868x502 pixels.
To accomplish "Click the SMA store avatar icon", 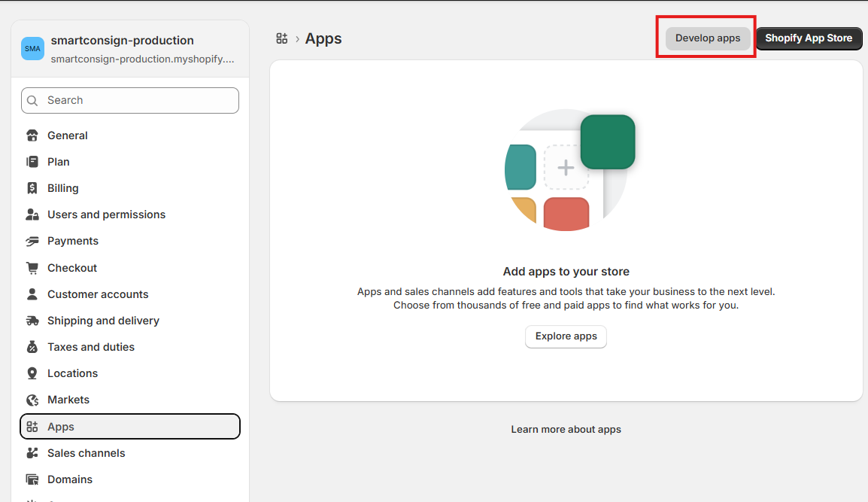I will (32, 49).
